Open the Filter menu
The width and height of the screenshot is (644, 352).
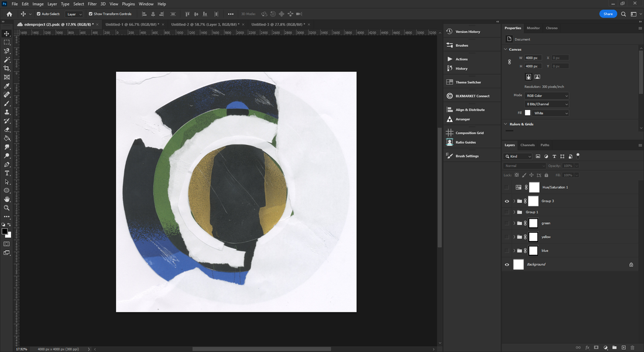click(92, 4)
